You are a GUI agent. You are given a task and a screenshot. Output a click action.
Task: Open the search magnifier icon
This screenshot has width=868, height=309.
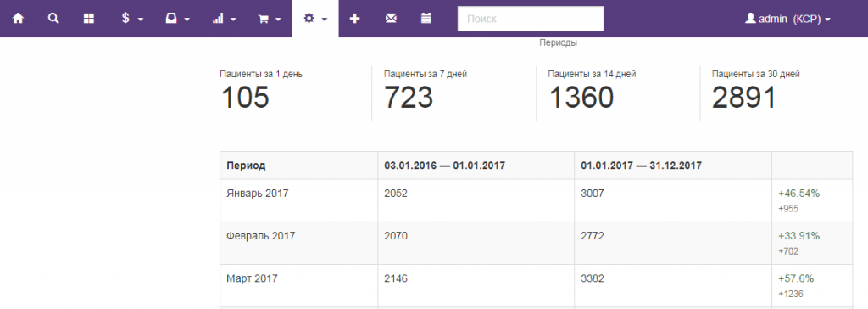click(x=53, y=19)
